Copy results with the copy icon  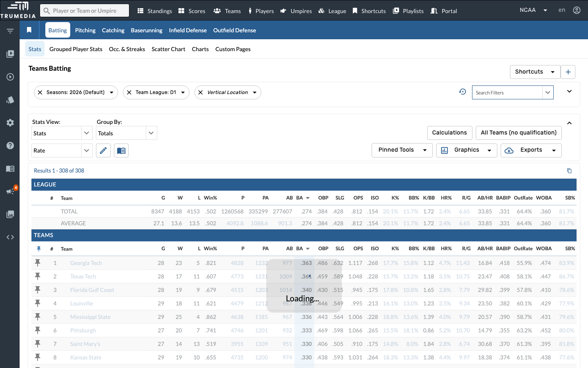coord(569,171)
